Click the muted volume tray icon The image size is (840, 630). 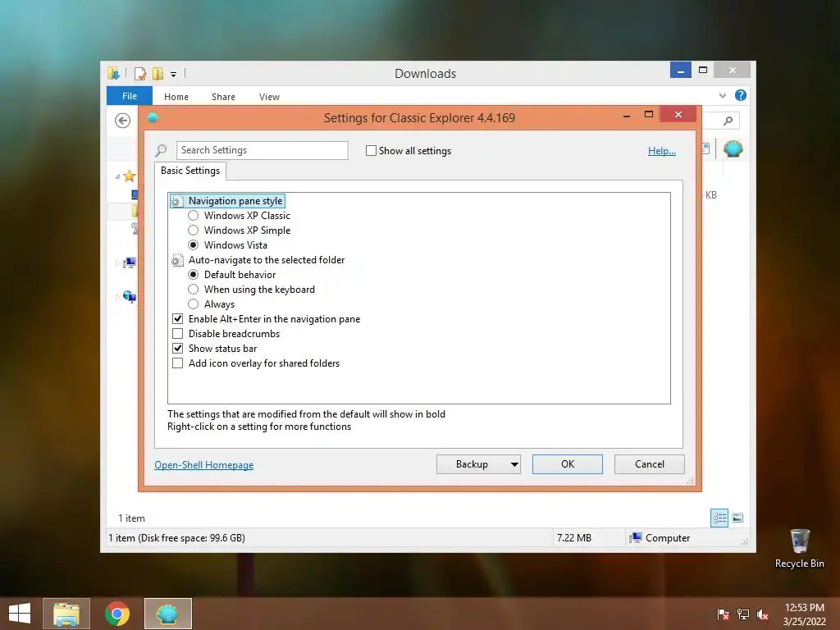(762, 614)
